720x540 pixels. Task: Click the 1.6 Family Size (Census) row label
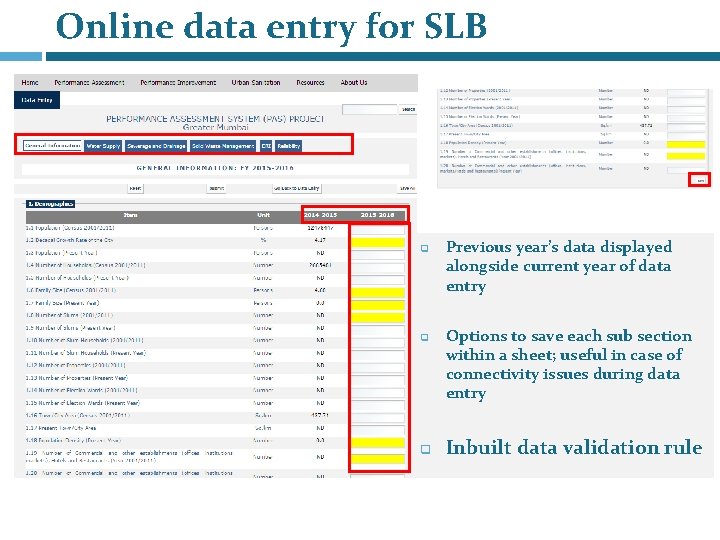click(x=71, y=290)
